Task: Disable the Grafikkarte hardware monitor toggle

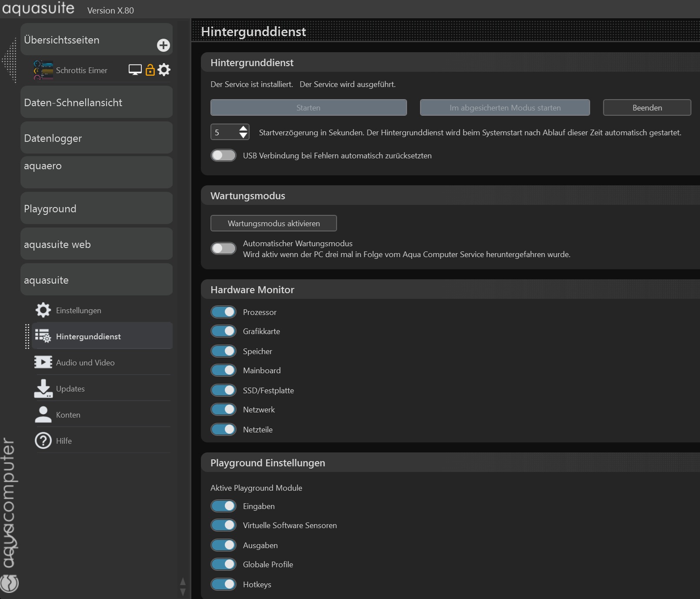Action: coord(223,331)
